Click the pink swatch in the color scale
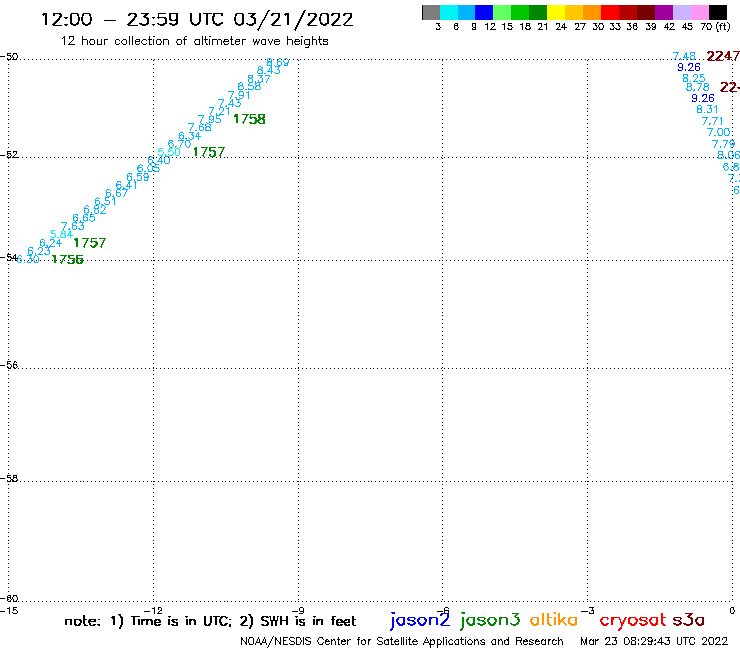 coord(699,13)
